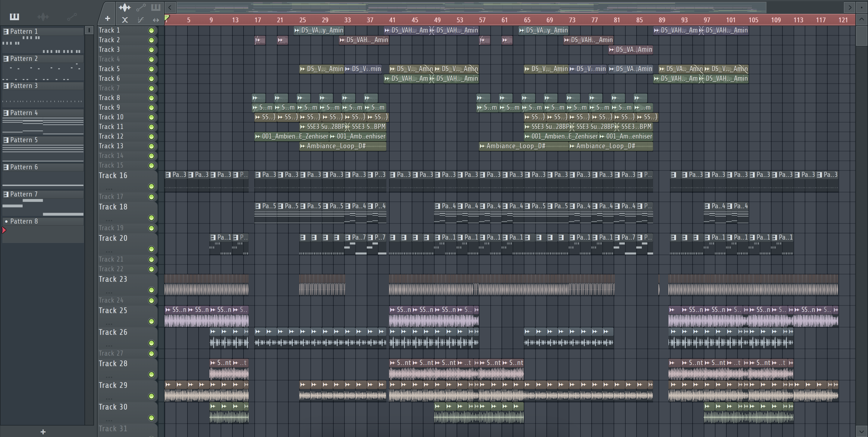Screen dimensions: 868x437
Task: Select Pattern 6 in the picker
Action: click(x=43, y=167)
